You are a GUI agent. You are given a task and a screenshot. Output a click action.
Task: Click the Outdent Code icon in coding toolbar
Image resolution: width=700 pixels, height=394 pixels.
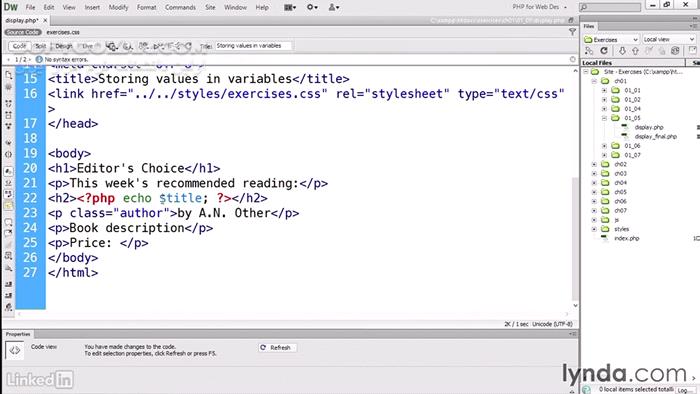click(x=8, y=295)
